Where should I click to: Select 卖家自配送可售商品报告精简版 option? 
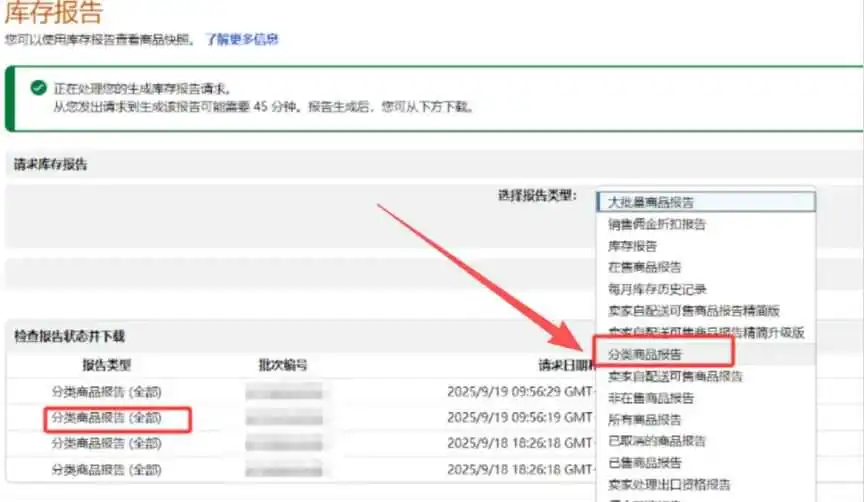click(x=693, y=311)
